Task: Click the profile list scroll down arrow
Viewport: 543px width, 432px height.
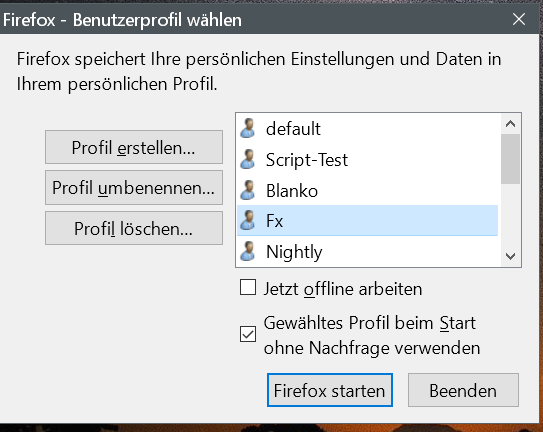Action: click(510, 256)
